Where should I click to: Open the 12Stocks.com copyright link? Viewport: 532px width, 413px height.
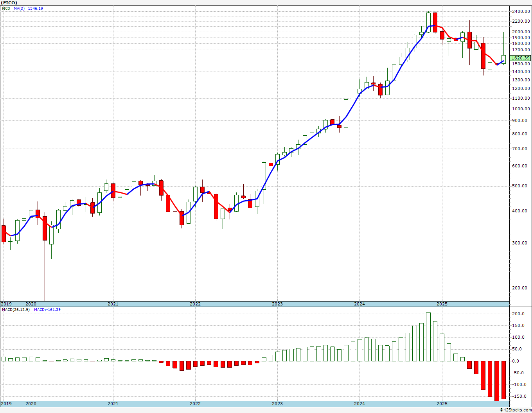pos(516,410)
